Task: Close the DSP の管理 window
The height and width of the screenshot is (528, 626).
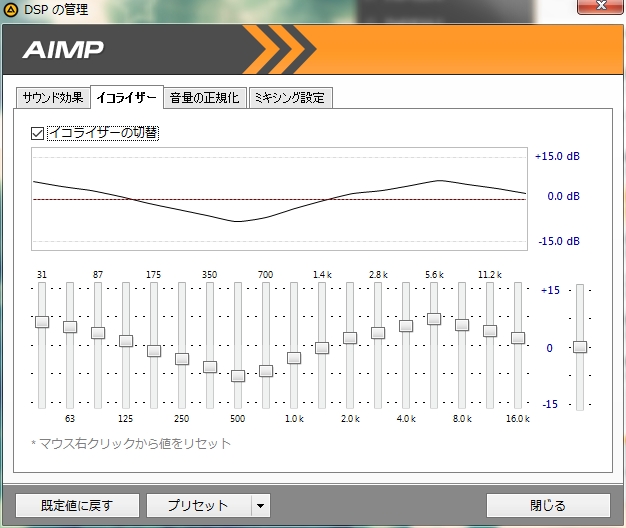Action: point(600,6)
